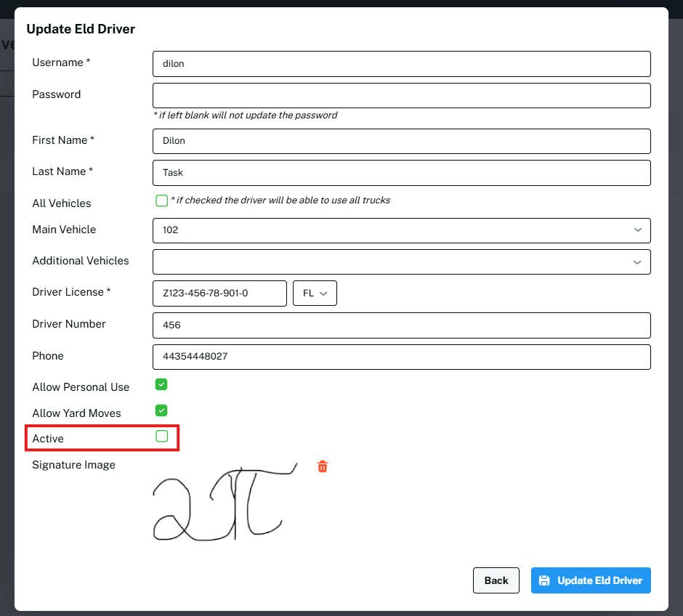This screenshot has height=616, width=683.
Task: Expand the Additional Vehicles dropdown
Action: click(x=401, y=262)
